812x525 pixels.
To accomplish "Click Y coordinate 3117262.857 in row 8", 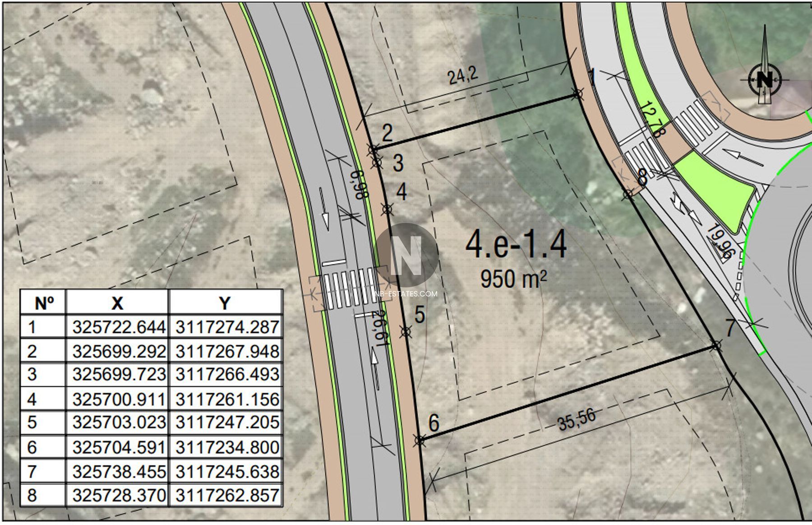I will point(227,495).
